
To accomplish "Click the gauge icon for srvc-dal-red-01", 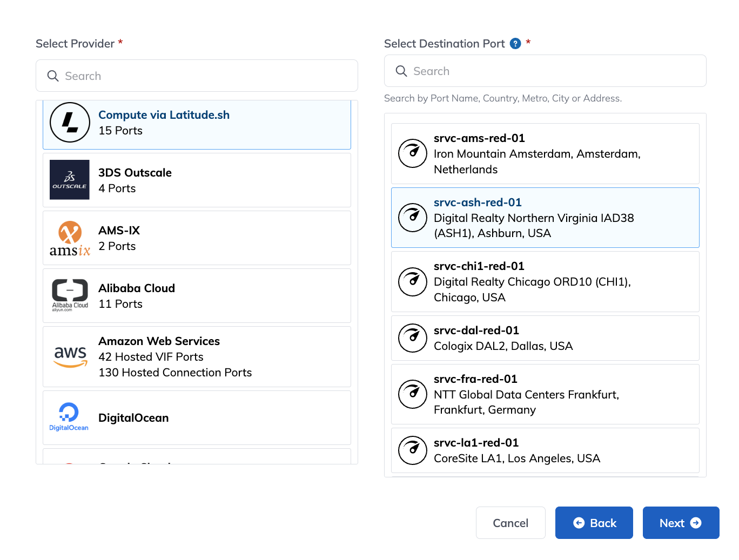I will pyautogui.click(x=413, y=338).
